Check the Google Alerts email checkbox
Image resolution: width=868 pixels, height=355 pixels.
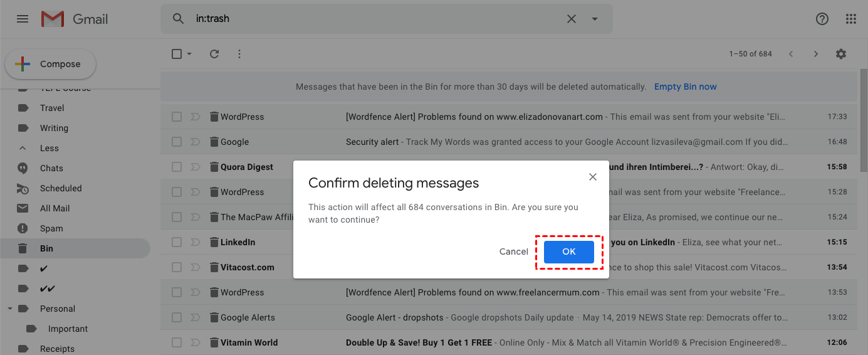click(177, 317)
